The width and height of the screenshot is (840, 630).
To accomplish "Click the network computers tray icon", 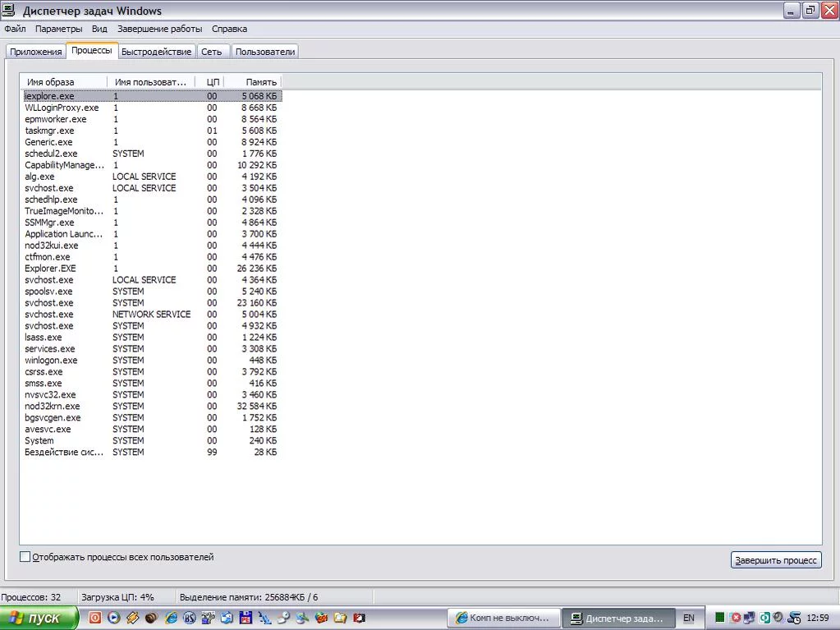I will click(x=749, y=618).
